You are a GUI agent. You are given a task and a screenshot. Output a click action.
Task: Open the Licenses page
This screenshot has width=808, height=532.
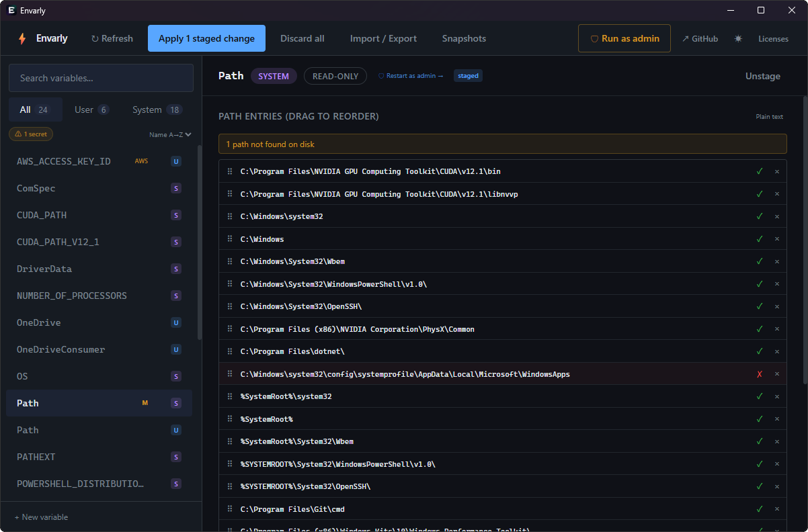773,39
